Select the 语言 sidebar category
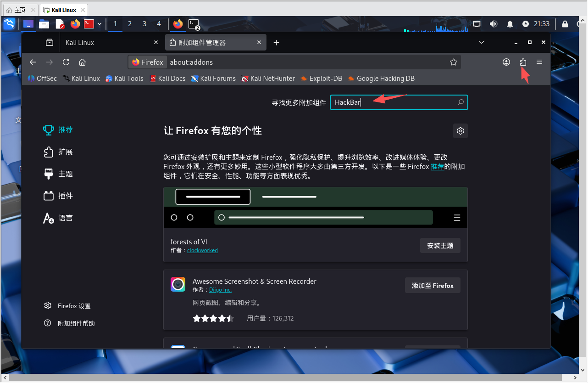 (x=59, y=218)
